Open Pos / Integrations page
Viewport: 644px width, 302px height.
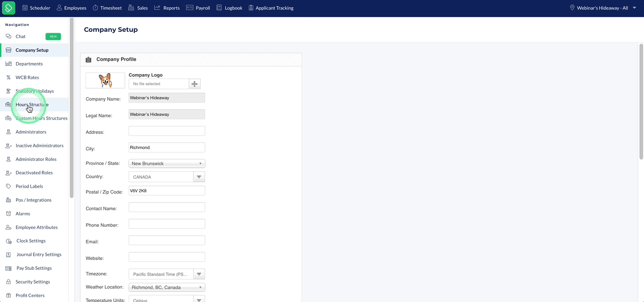[33, 200]
